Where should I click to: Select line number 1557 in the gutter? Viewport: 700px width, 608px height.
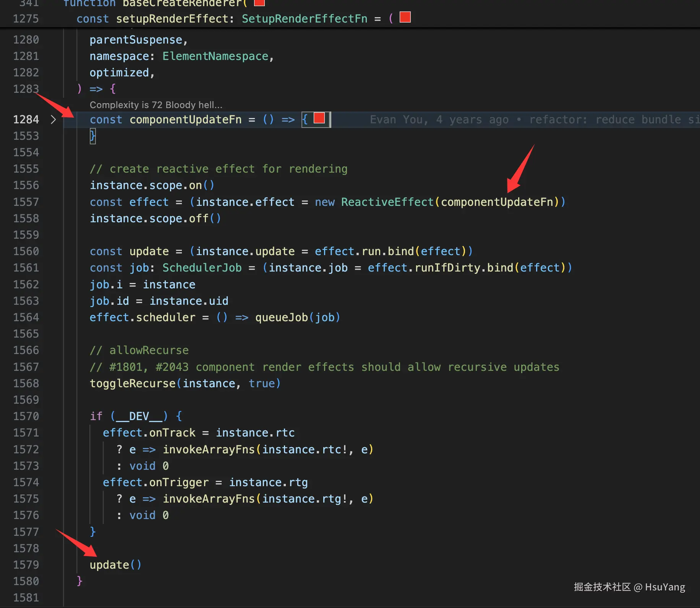26,202
